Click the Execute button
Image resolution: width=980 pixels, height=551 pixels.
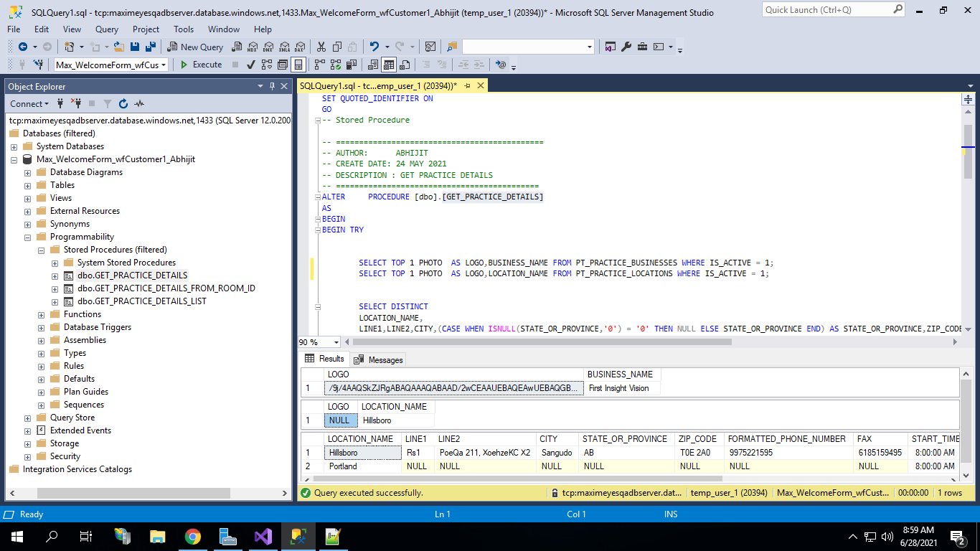pos(200,65)
